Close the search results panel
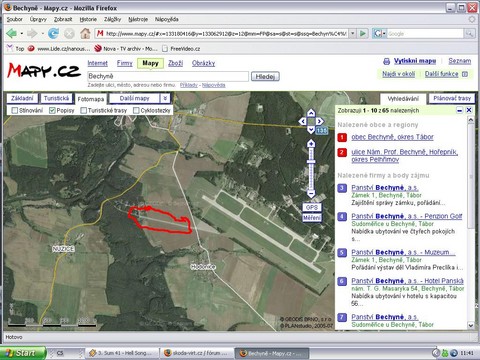The width and height of the screenshot is (480, 360). click(469, 110)
